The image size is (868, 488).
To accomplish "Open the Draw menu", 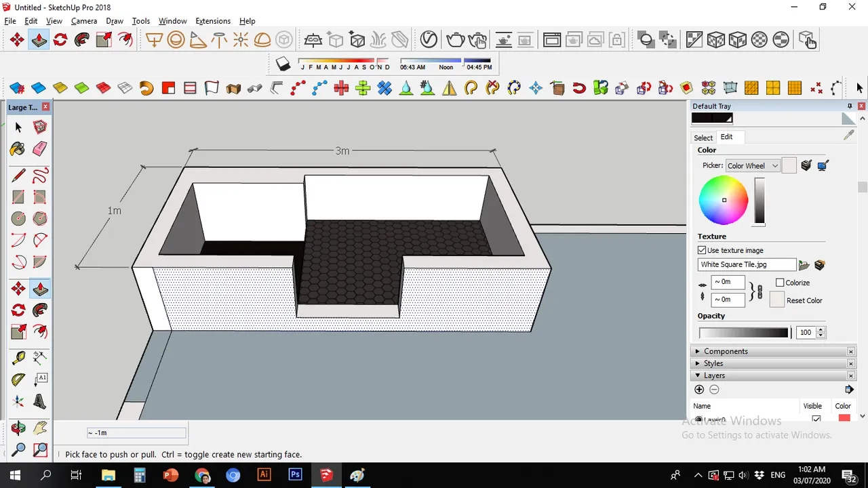I will pyautogui.click(x=115, y=21).
